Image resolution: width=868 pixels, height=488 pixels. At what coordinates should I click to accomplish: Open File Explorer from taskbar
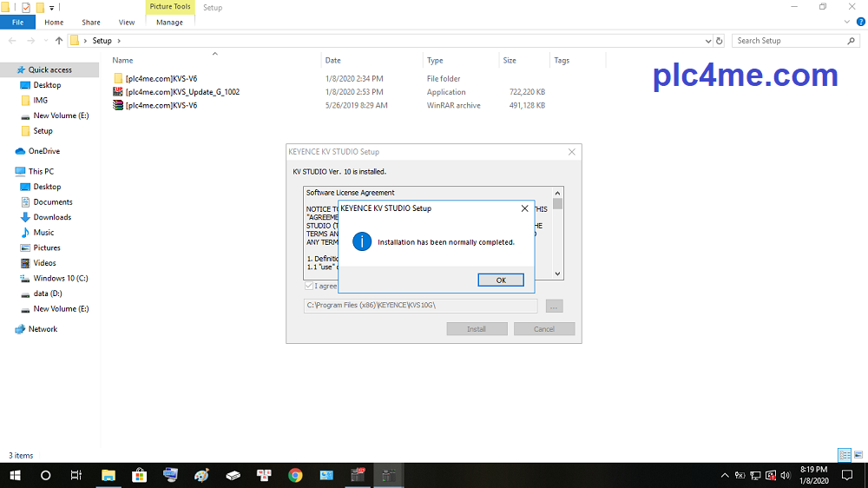tap(108, 475)
